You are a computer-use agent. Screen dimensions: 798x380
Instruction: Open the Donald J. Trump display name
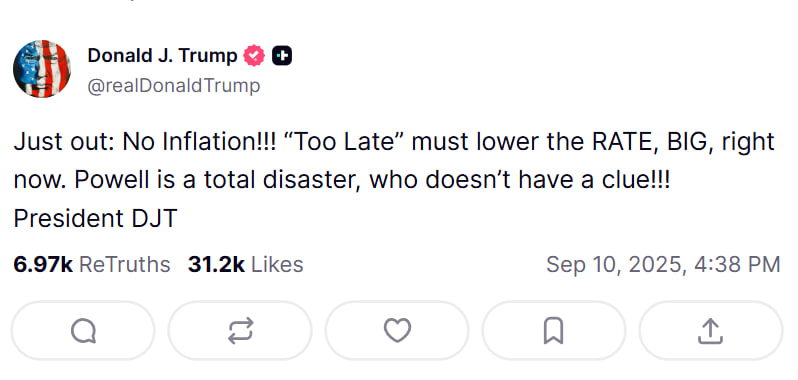click(x=162, y=55)
